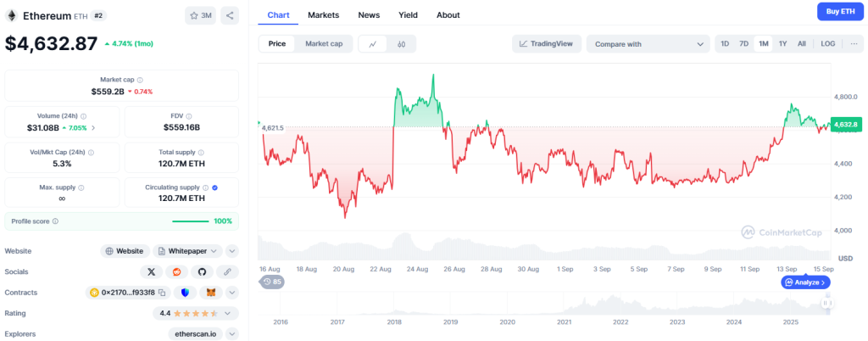Switch chart to candlestick view
This screenshot has height=341, width=868.
coord(401,44)
